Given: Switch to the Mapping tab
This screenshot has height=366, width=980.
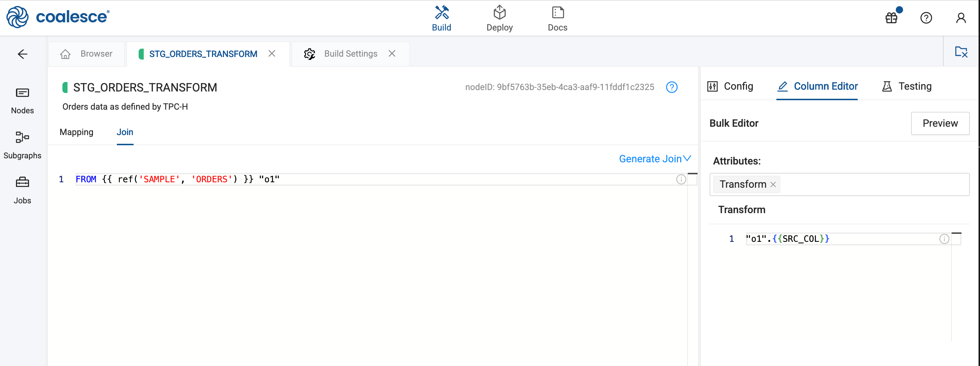Looking at the screenshot, I should [77, 132].
